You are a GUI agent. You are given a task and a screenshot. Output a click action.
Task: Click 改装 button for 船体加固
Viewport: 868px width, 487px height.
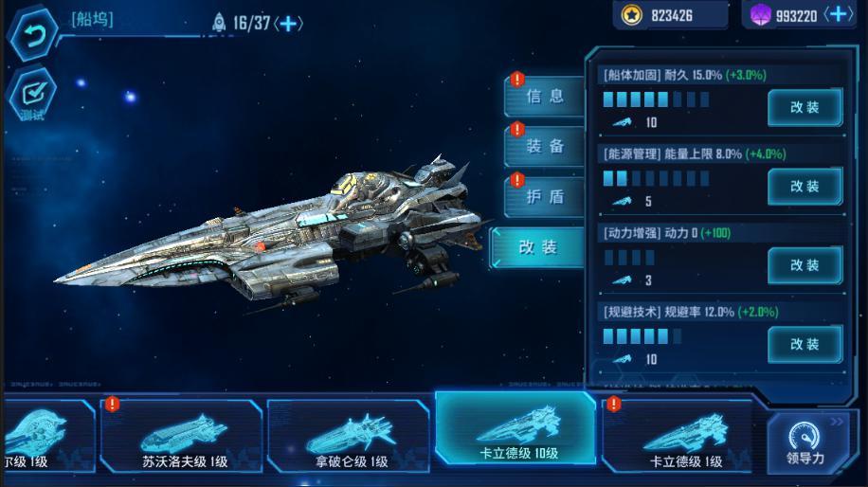pos(805,107)
